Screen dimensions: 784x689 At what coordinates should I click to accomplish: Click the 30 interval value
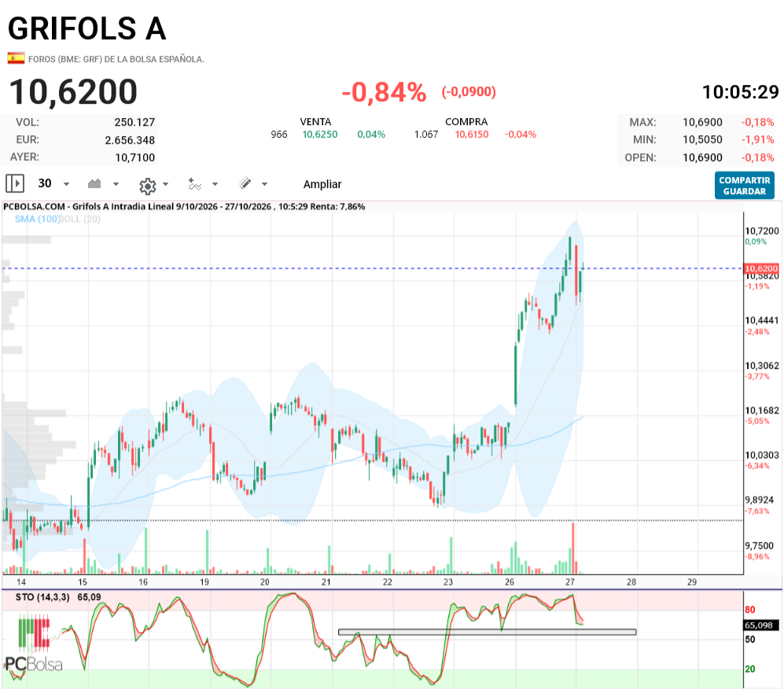pyautogui.click(x=45, y=183)
